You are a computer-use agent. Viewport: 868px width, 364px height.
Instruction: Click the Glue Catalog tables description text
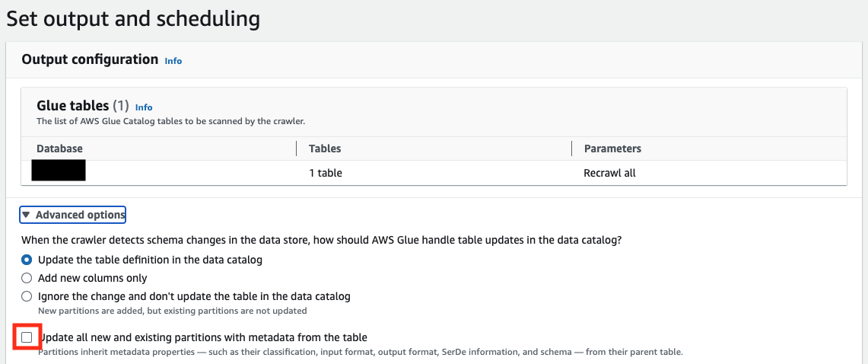[170, 121]
